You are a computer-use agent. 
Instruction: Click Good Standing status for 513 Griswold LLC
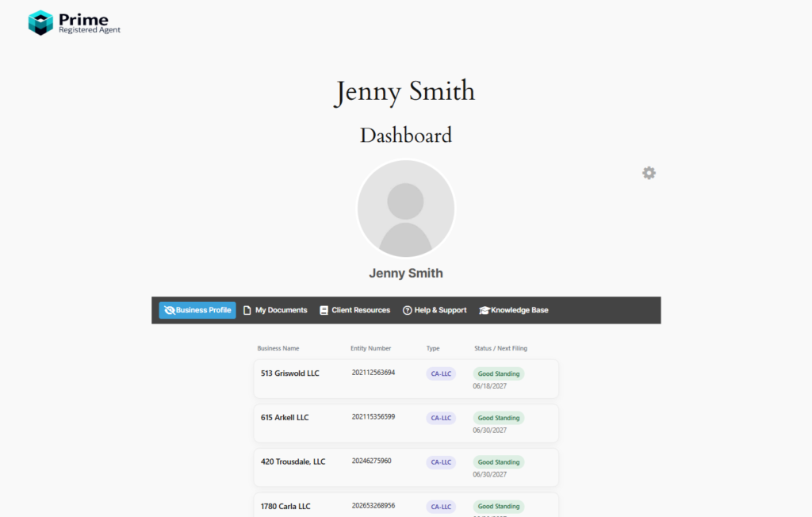click(x=499, y=374)
